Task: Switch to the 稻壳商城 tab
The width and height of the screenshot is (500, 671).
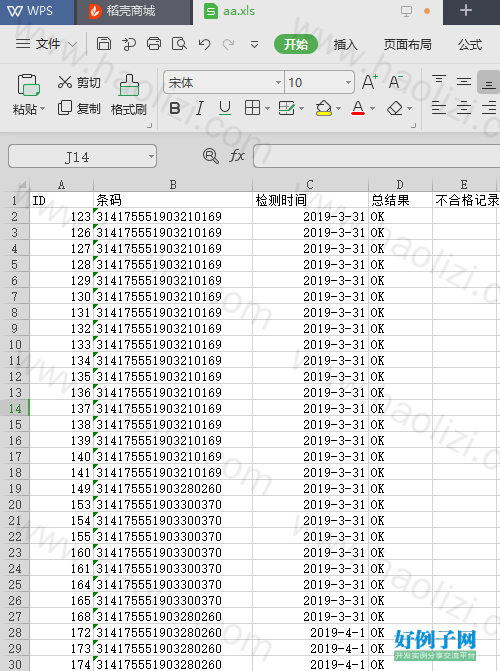Action: 133,12
